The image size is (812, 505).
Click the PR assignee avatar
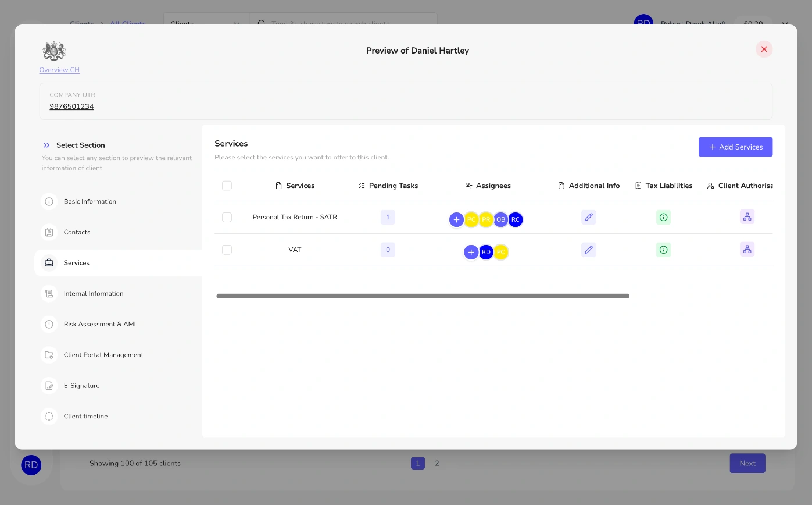pos(486,220)
